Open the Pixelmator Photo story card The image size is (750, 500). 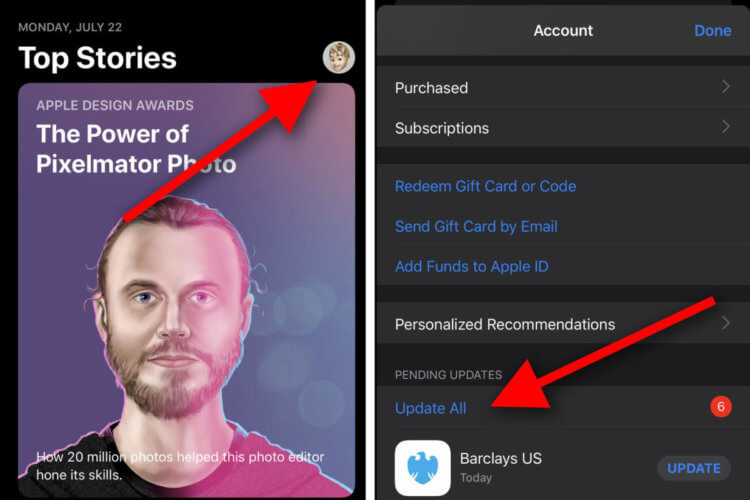pos(187,290)
